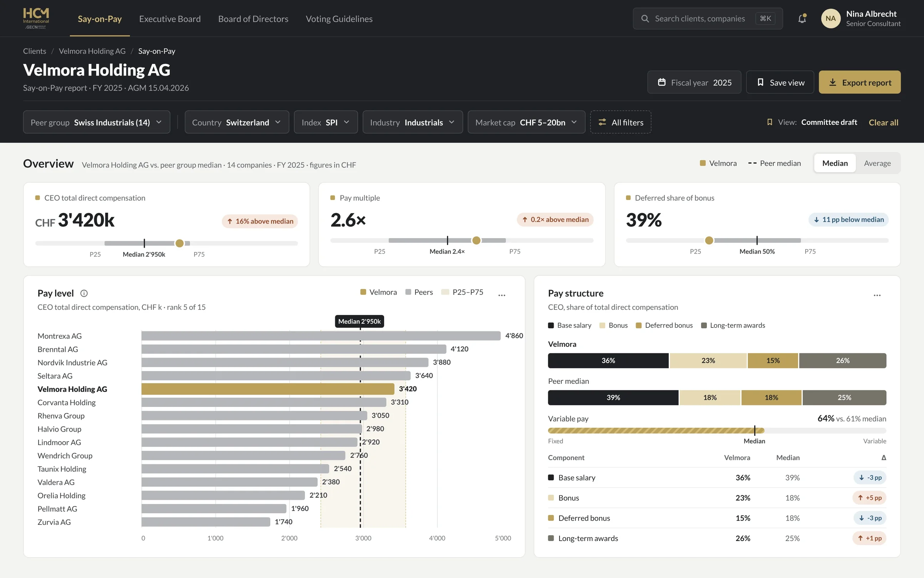Image resolution: width=924 pixels, height=578 pixels.
Task: Click Committee draft view name
Action: coord(829,122)
